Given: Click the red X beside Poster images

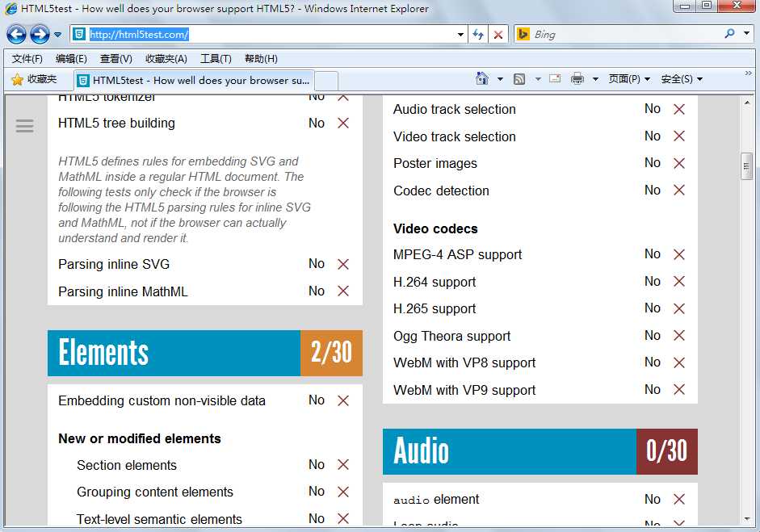Looking at the screenshot, I should (679, 163).
